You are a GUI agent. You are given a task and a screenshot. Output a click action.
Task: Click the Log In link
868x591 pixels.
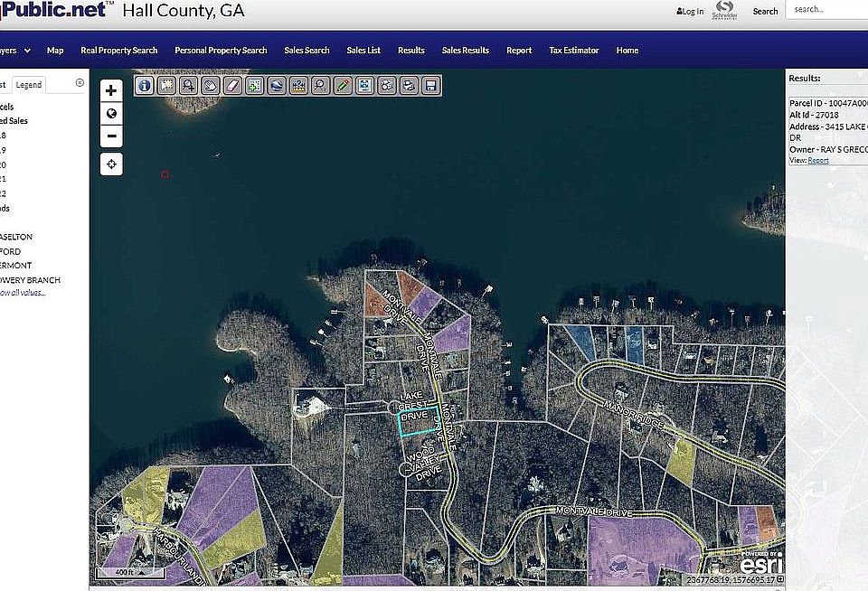690,11
